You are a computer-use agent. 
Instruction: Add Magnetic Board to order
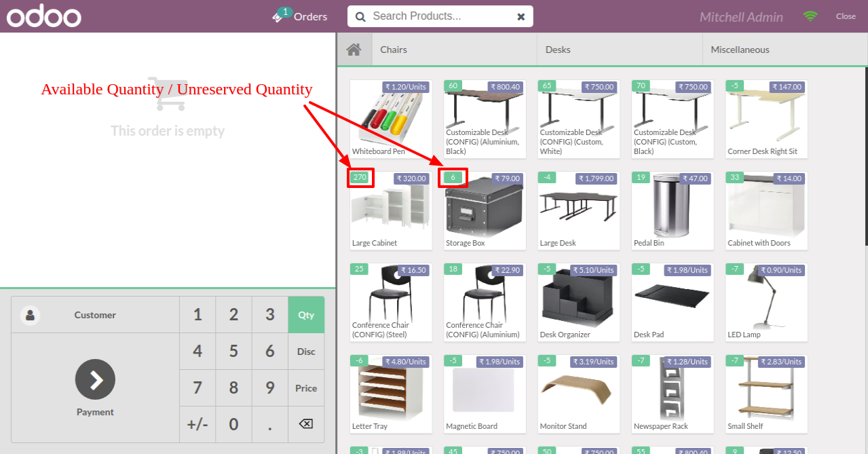tap(485, 394)
